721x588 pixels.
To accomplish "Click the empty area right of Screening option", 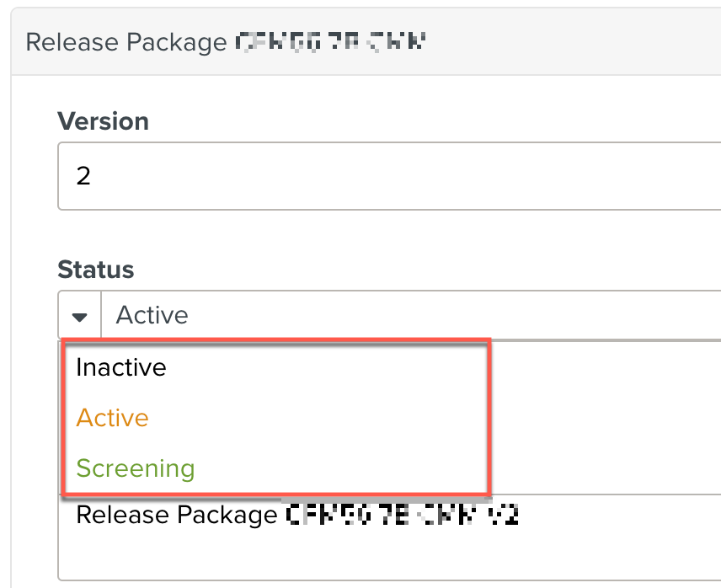I will tap(354, 468).
